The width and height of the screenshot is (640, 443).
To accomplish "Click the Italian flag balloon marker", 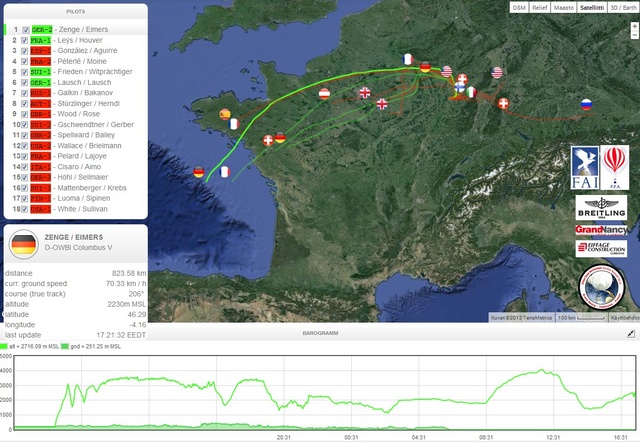I will point(471,92).
